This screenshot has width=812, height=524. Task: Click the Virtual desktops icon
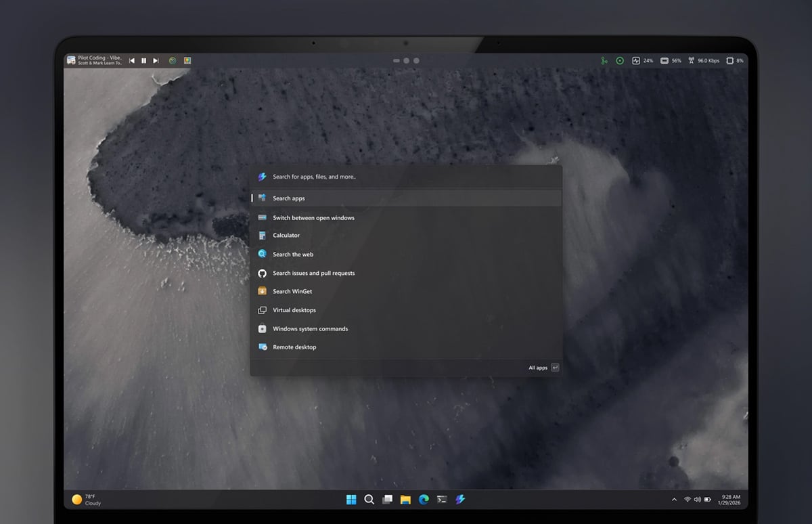coord(262,310)
